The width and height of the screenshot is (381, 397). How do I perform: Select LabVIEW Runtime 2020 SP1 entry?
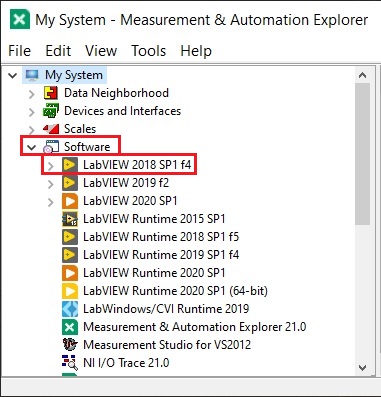pyautogui.click(x=154, y=273)
